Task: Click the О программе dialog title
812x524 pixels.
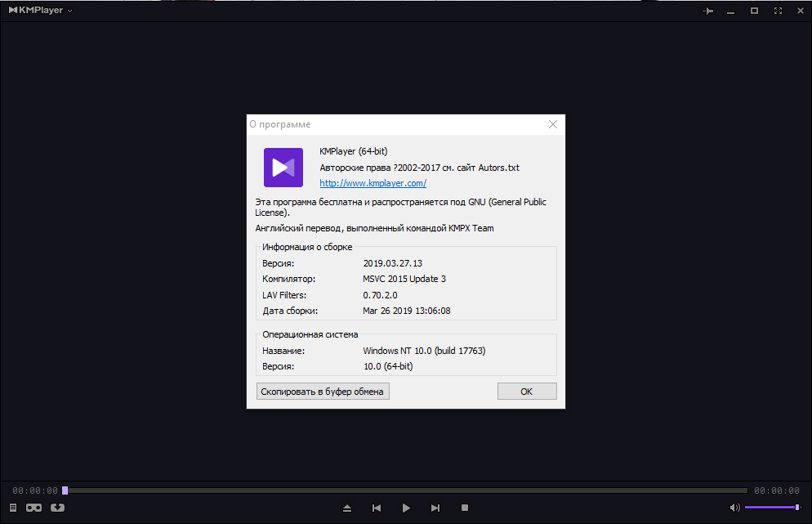Action: [280, 124]
